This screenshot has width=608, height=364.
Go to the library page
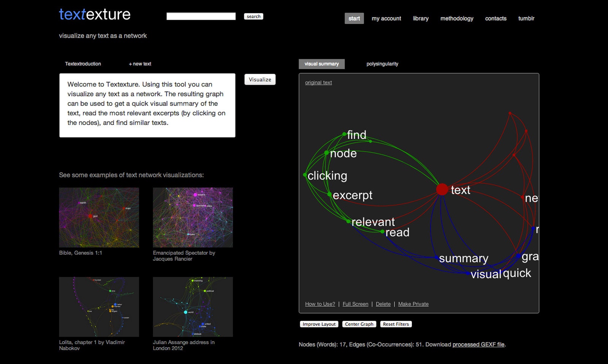pyautogui.click(x=421, y=18)
